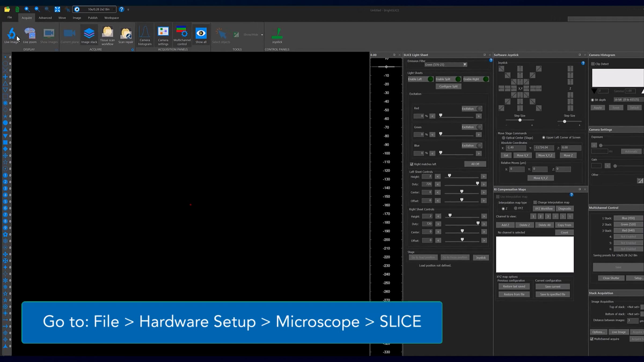644x362 pixels.
Task: Click the XYZ Workflow button
Action: pos(544,209)
